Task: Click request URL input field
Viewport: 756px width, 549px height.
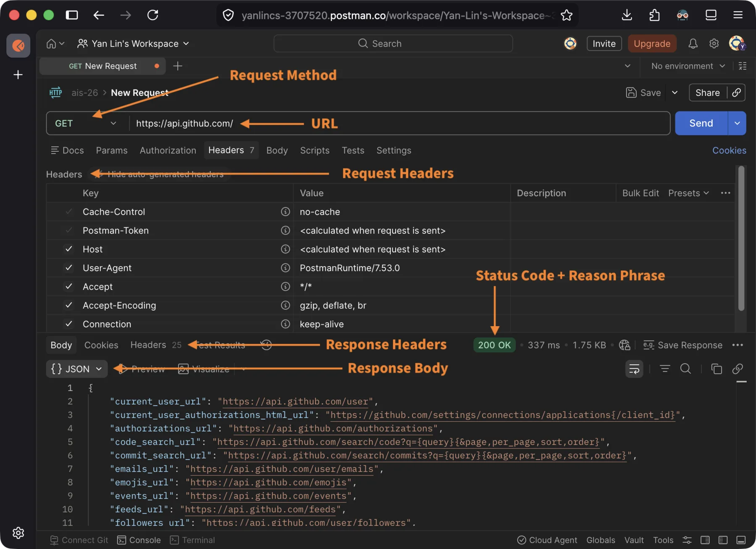Action: tap(399, 123)
